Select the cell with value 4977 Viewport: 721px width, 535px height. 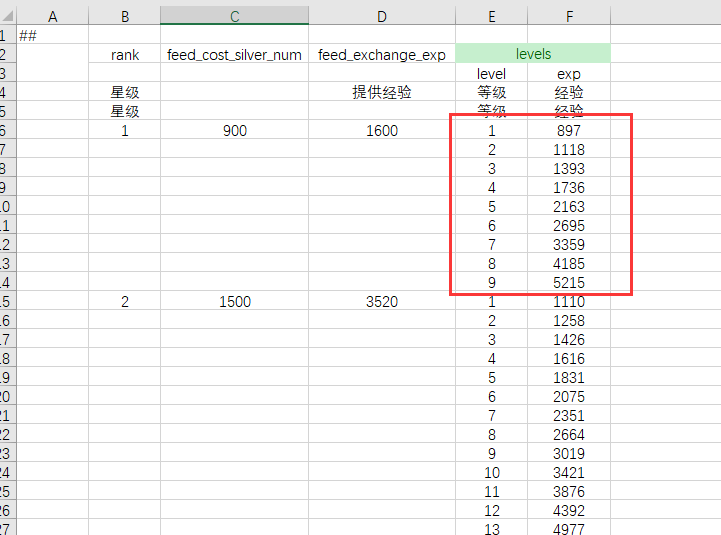tap(569, 529)
